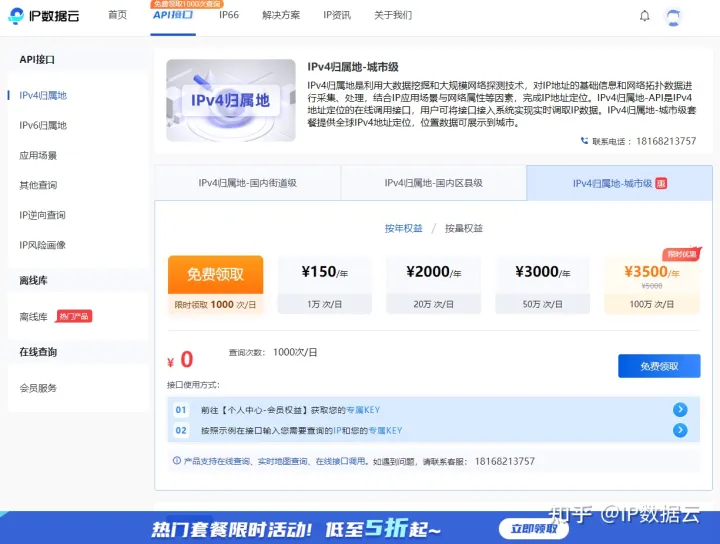Click the arrow icon on step 02 row
This screenshot has height=544, width=720.
(x=680, y=430)
